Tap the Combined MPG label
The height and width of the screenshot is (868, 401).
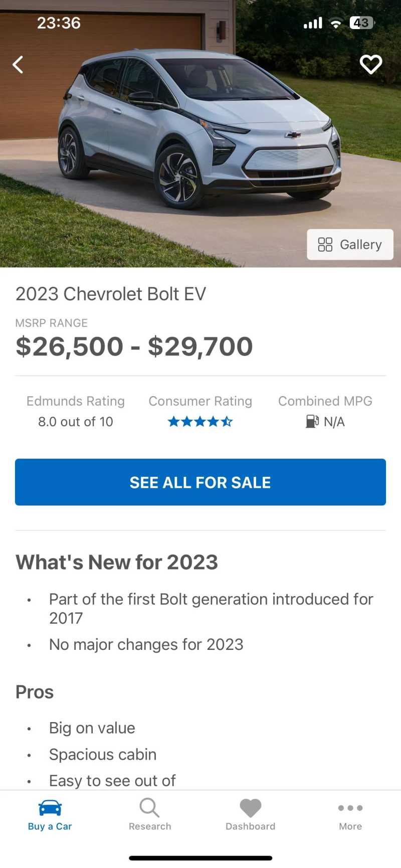coord(325,401)
